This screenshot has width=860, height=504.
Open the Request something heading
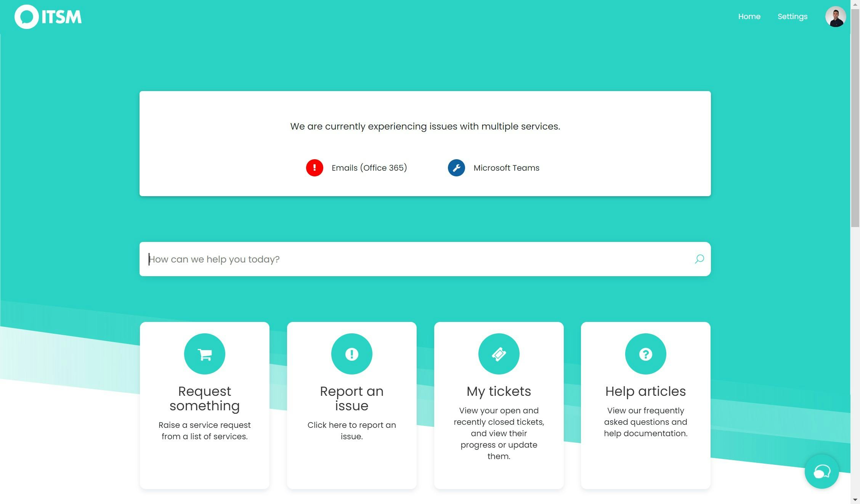(205, 398)
